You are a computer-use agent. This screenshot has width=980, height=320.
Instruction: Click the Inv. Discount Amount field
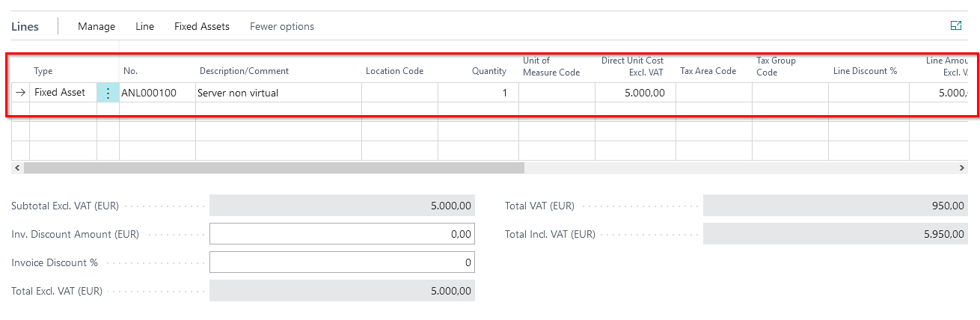342,234
